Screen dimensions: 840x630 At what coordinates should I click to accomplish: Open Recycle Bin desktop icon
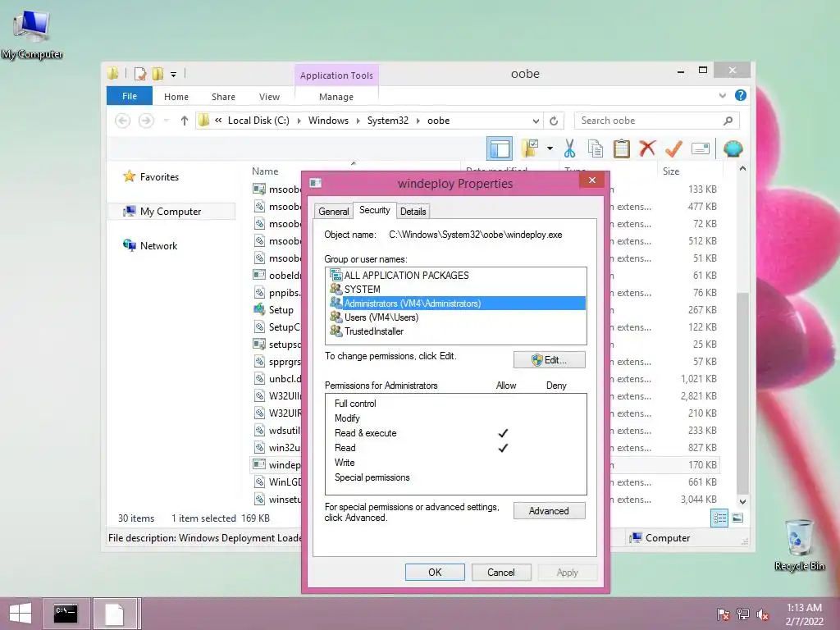click(799, 545)
